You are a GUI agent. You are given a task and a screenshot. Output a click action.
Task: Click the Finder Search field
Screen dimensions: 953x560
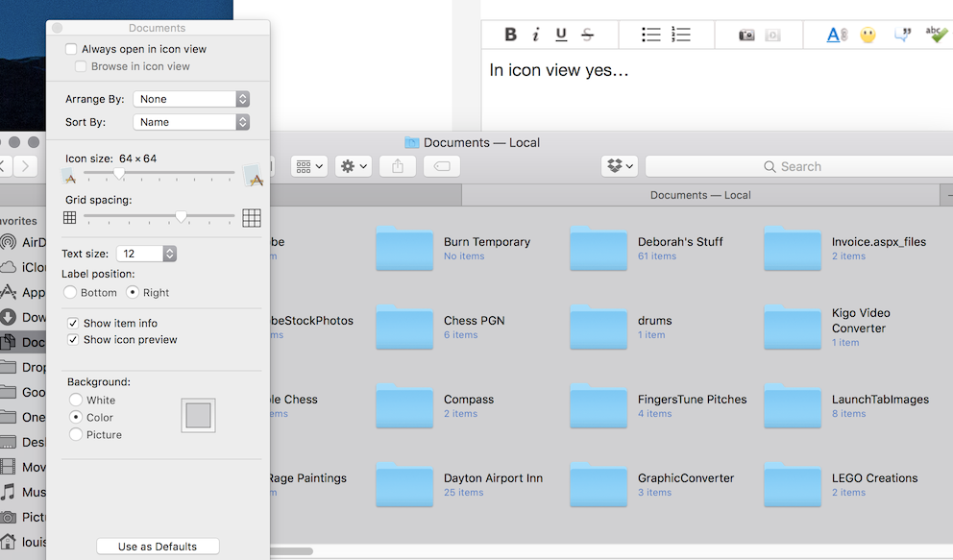pos(798,166)
